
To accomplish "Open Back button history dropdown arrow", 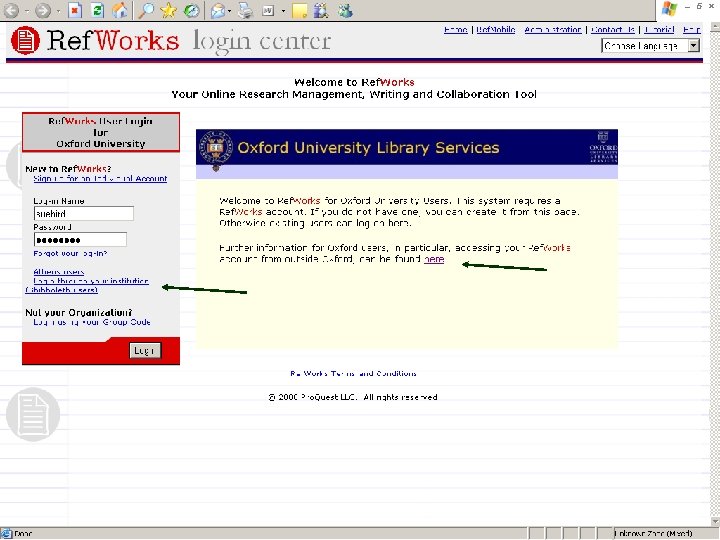I will (x=26, y=11).
